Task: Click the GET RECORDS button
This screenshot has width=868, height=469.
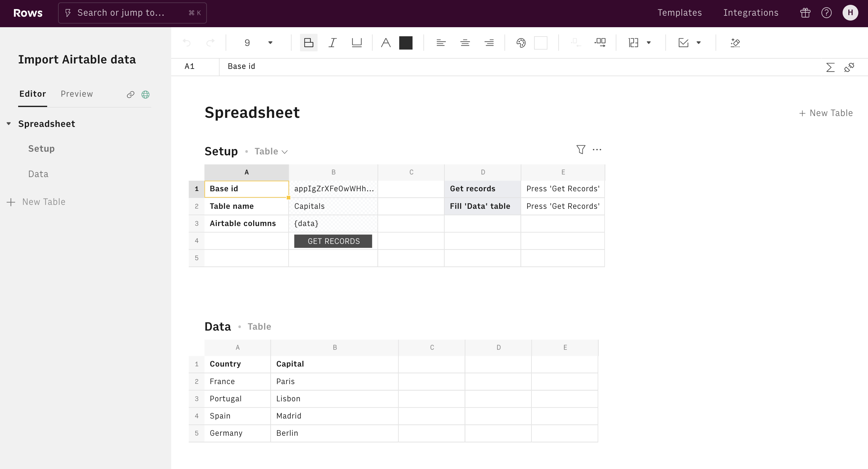Action: point(334,241)
